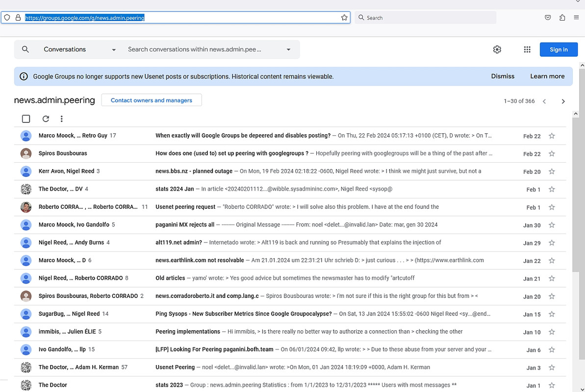Click the shield tracking protection icon

(7, 18)
